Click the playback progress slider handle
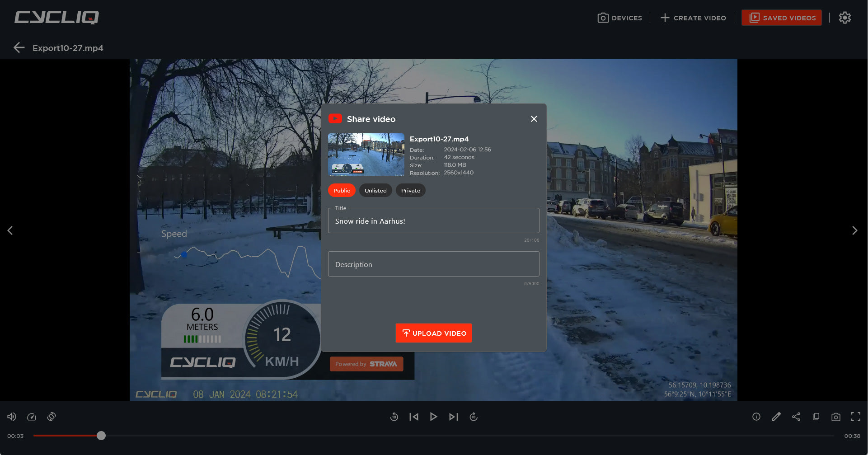Viewport: 868px width, 455px height. coord(101,436)
